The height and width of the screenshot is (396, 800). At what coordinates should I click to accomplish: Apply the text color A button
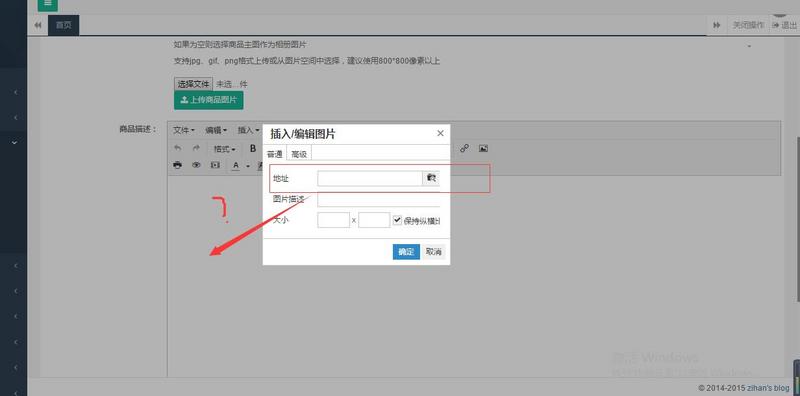(x=236, y=165)
